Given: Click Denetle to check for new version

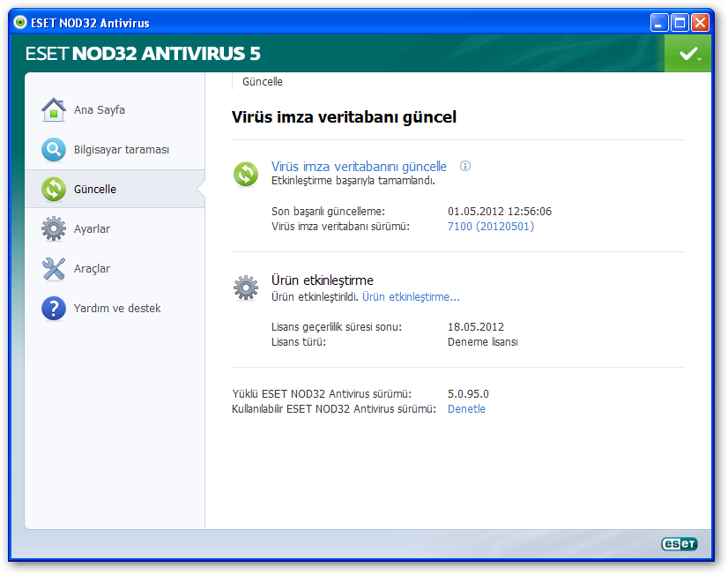Looking at the screenshot, I should coord(466,408).
